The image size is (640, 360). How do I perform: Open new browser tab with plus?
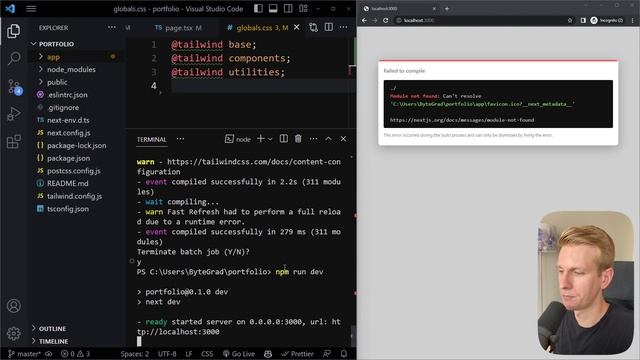pyautogui.click(x=447, y=8)
